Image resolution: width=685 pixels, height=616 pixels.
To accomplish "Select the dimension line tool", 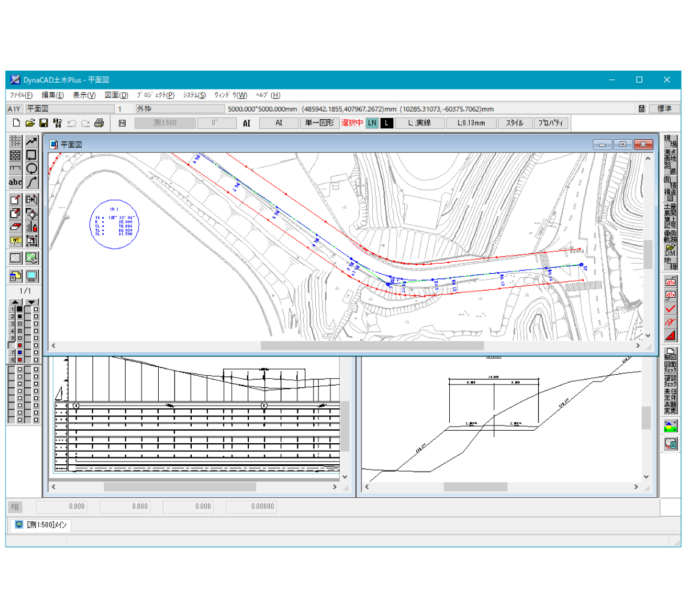I will click(x=15, y=168).
